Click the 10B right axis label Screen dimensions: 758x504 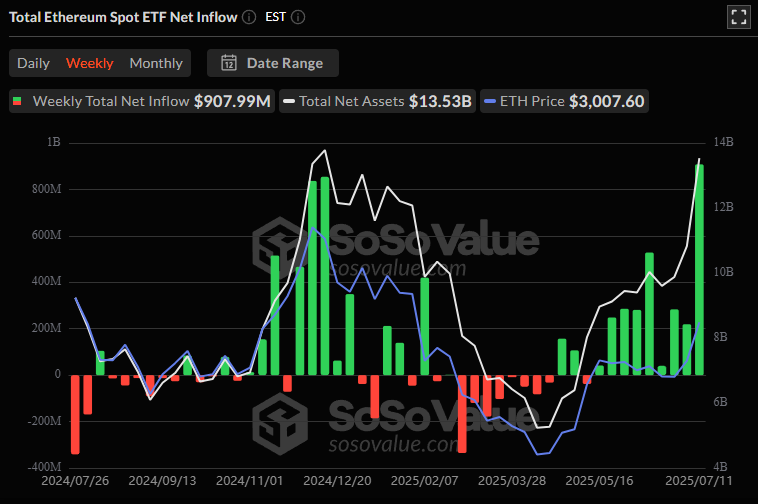coord(724,272)
